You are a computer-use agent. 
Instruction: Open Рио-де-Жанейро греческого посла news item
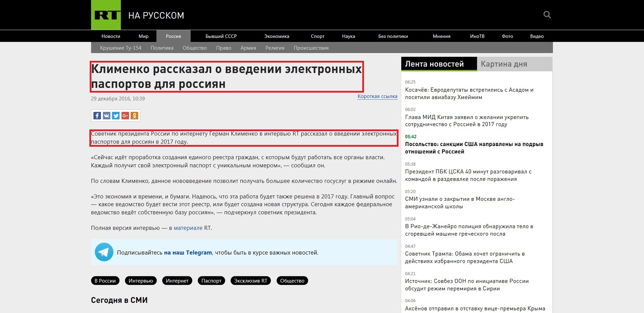pyautogui.click(x=469, y=230)
